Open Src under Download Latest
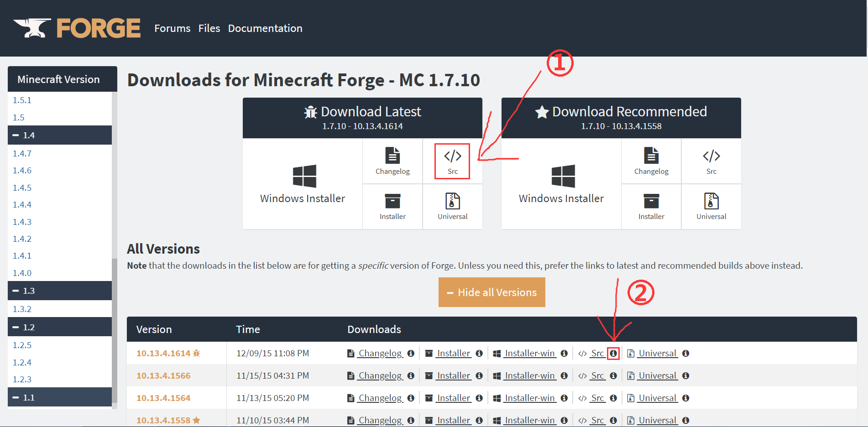 coord(452,161)
